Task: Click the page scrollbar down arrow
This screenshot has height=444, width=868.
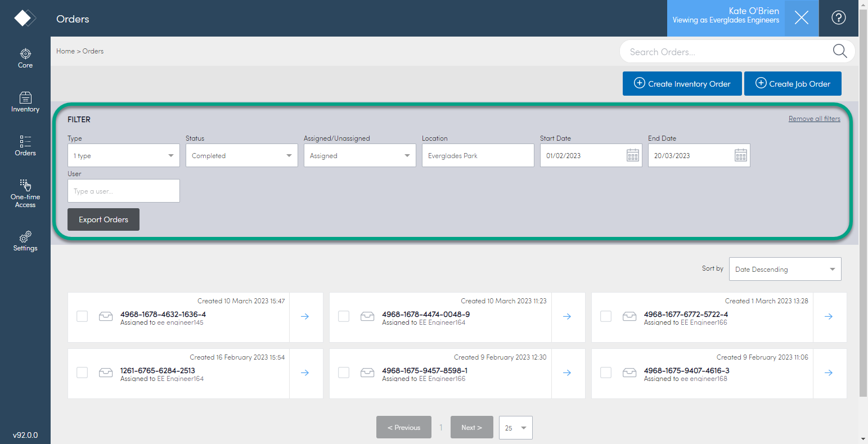Action: (x=863, y=439)
